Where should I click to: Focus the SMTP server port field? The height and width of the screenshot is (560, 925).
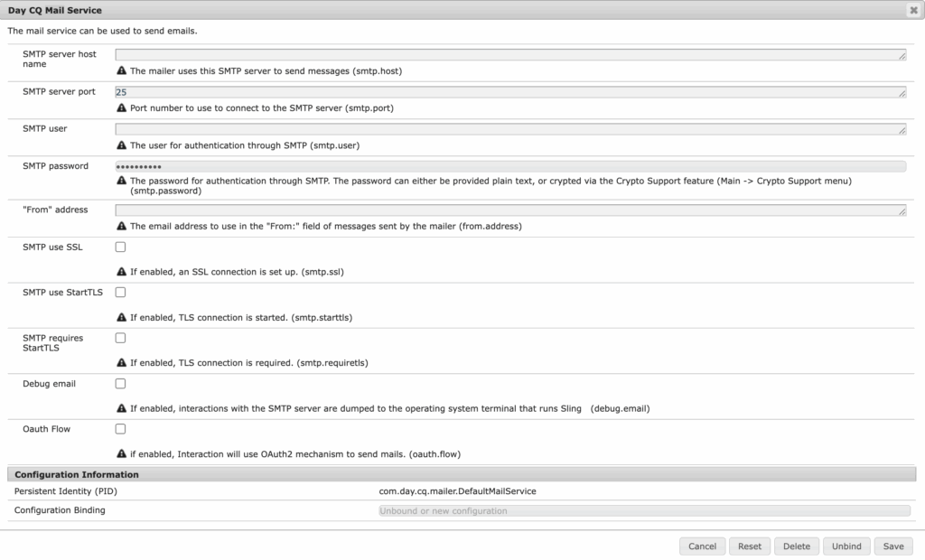(x=510, y=92)
